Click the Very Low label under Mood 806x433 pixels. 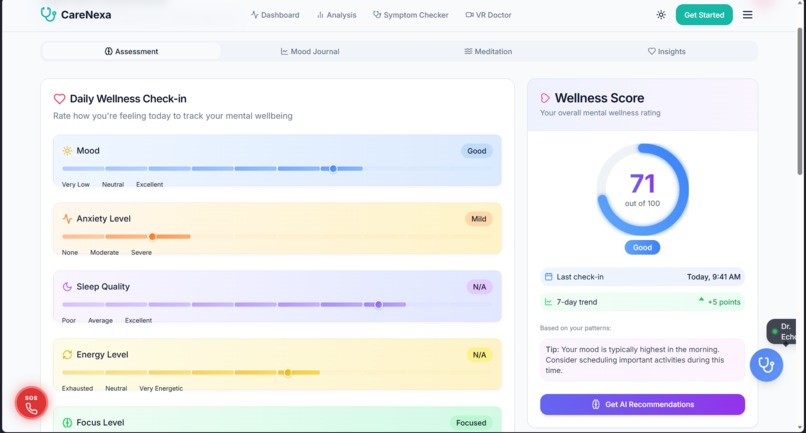76,184
